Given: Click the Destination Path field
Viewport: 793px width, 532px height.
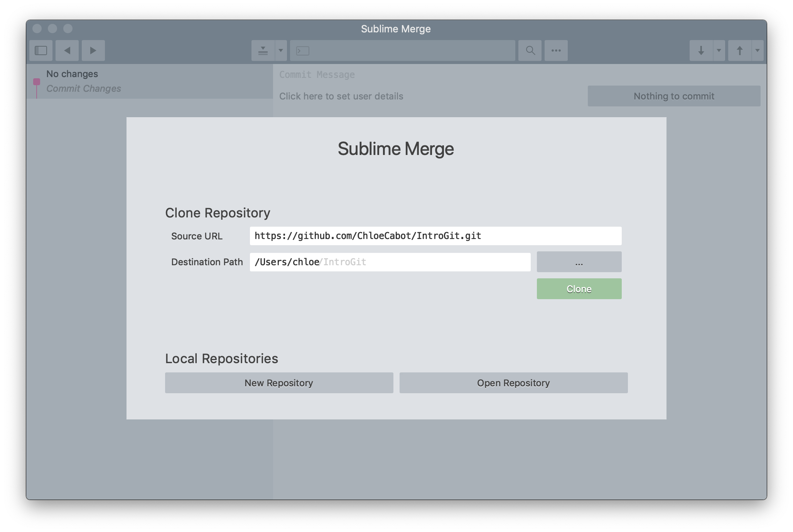Looking at the screenshot, I should [x=390, y=262].
